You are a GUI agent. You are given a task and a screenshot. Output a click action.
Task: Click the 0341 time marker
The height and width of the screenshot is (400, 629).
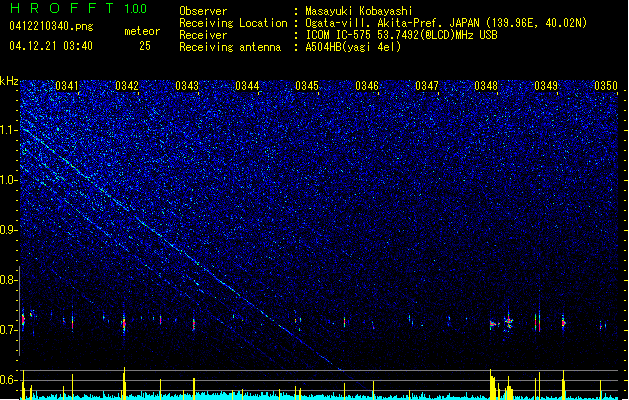(x=67, y=86)
